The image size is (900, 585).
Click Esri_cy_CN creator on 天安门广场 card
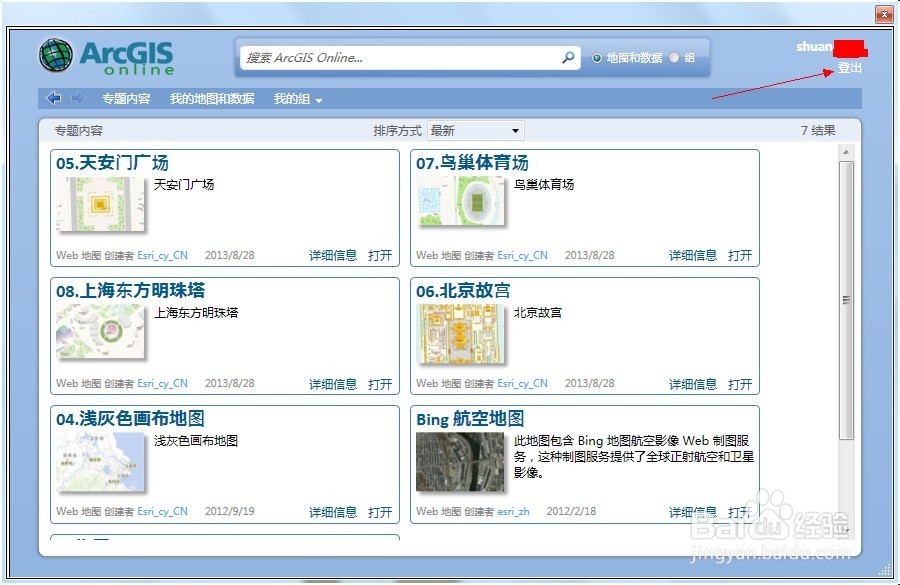[162, 255]
